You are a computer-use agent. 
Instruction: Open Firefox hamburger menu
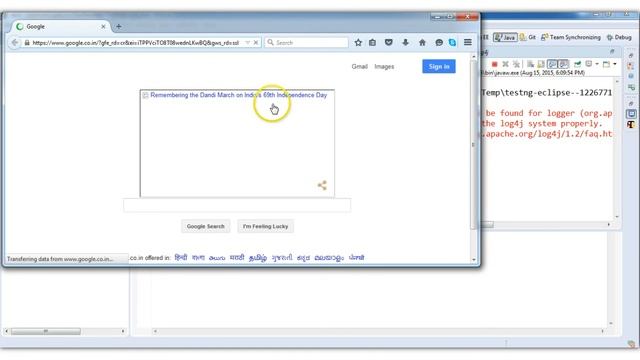(468, 42)
